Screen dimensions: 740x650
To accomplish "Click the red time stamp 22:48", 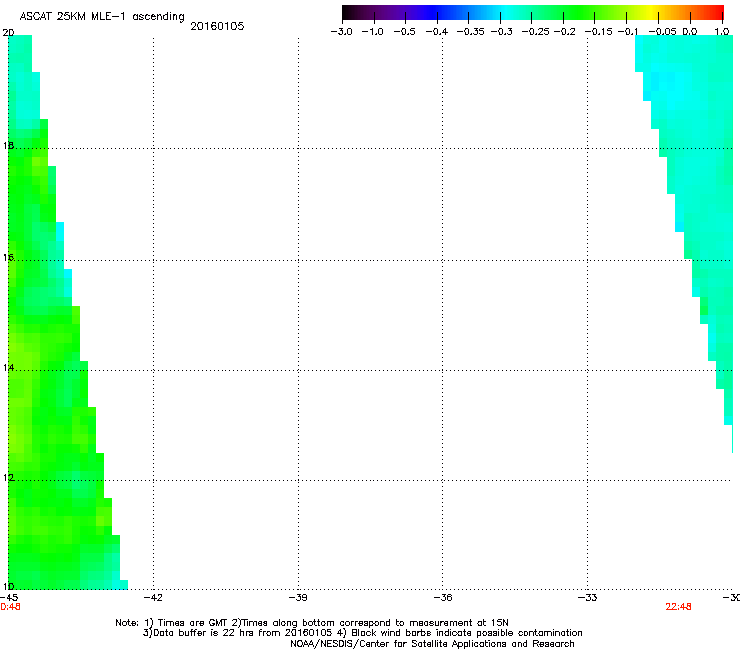I will coord(678,607).
